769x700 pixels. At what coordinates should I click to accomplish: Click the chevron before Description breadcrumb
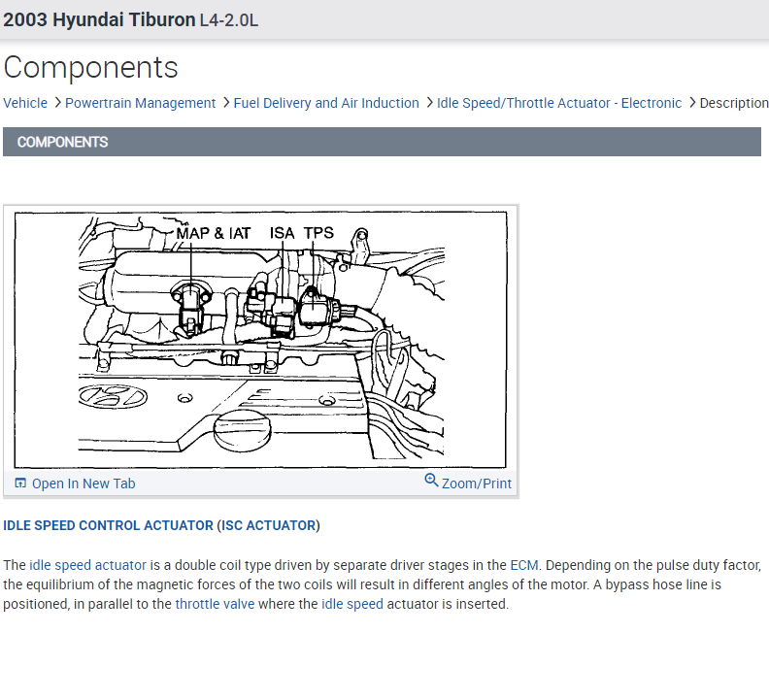[691, 103]
